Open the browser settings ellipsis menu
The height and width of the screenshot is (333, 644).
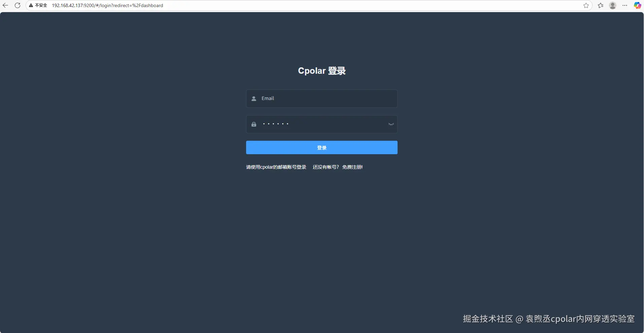click(x=625, y=5)
